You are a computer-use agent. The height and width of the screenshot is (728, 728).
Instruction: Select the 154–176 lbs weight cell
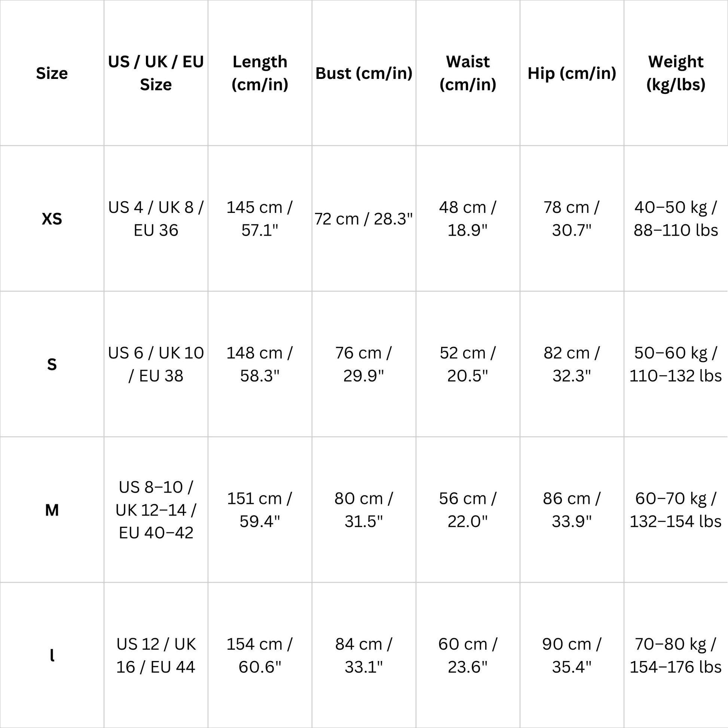tap(676, 655)
